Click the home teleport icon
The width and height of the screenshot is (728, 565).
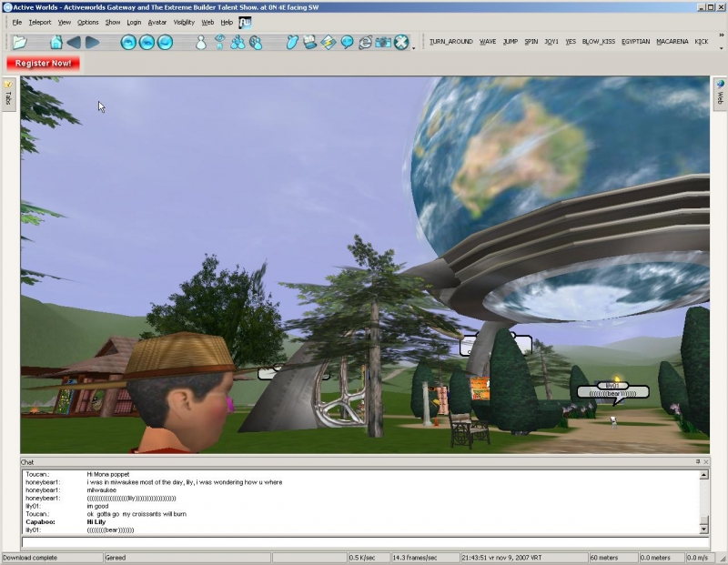[x=56, y=42]
